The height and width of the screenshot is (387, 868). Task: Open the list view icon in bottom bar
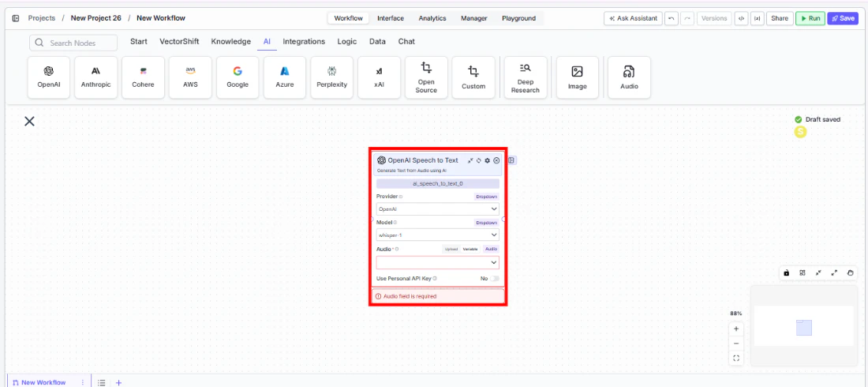(x=101, y=382)
